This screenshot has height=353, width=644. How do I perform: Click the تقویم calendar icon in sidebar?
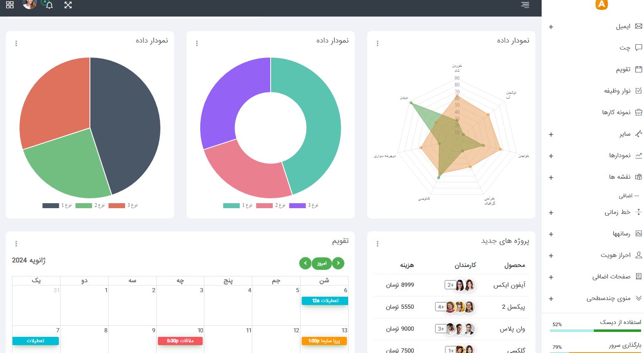639,69
